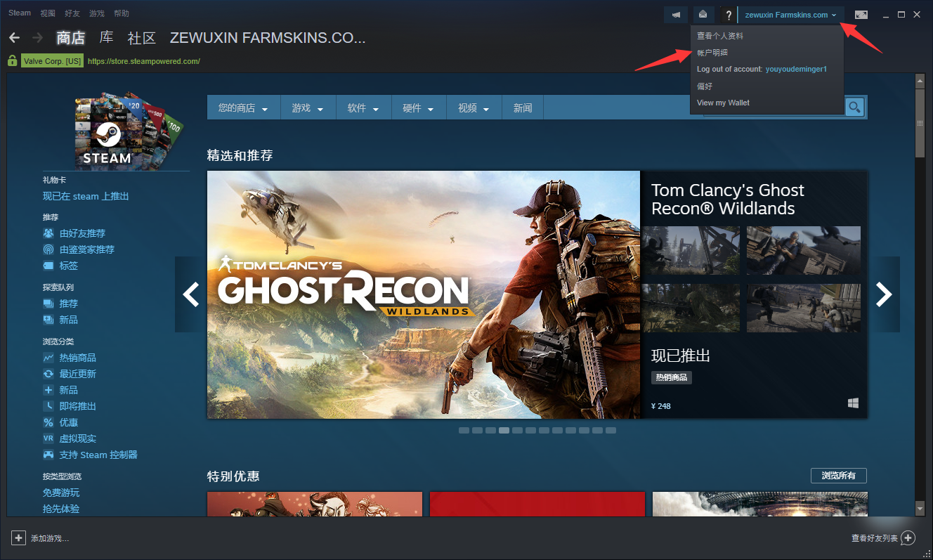Click the page scrollbar up arrow
Image resolution: width=933 pixels, height=560 pixels.
[920, 81]
